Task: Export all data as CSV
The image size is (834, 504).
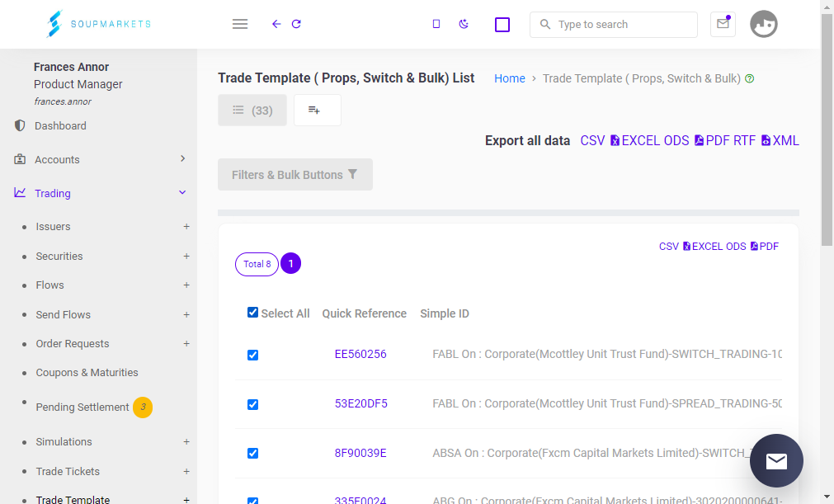Action: point(592,141)
